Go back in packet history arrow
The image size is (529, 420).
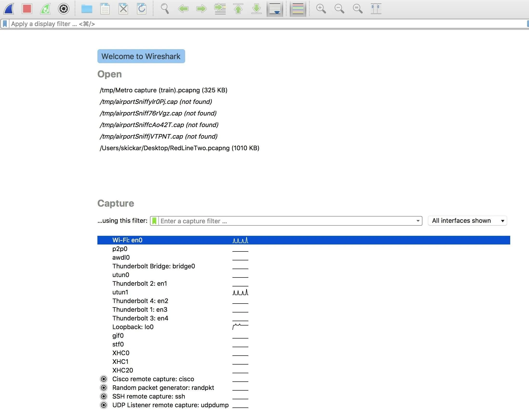pos(183,9)
